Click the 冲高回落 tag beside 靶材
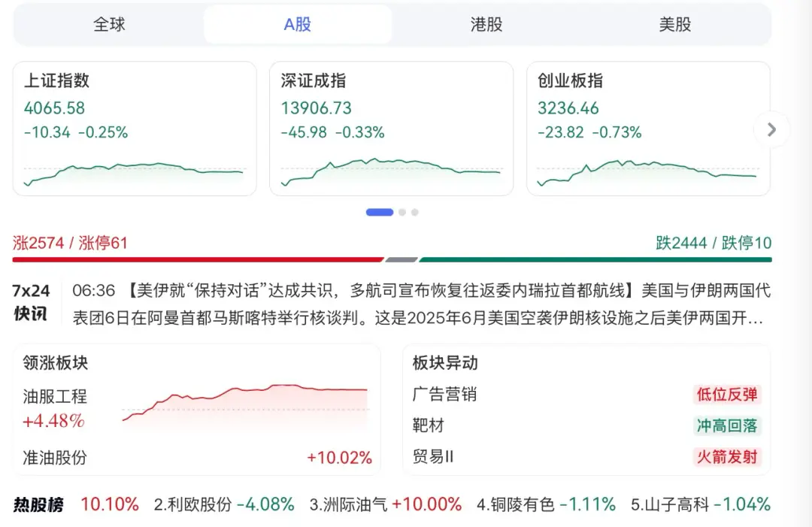Screen dimensions: 812x527 727,426
